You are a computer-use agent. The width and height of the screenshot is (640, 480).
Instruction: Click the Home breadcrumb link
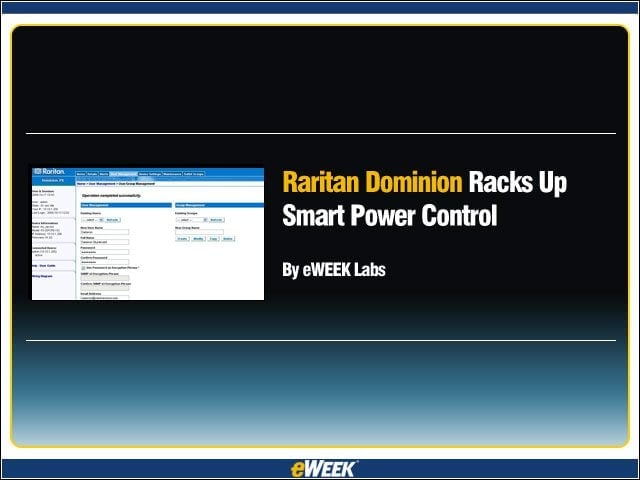click(x=81, y=184)
